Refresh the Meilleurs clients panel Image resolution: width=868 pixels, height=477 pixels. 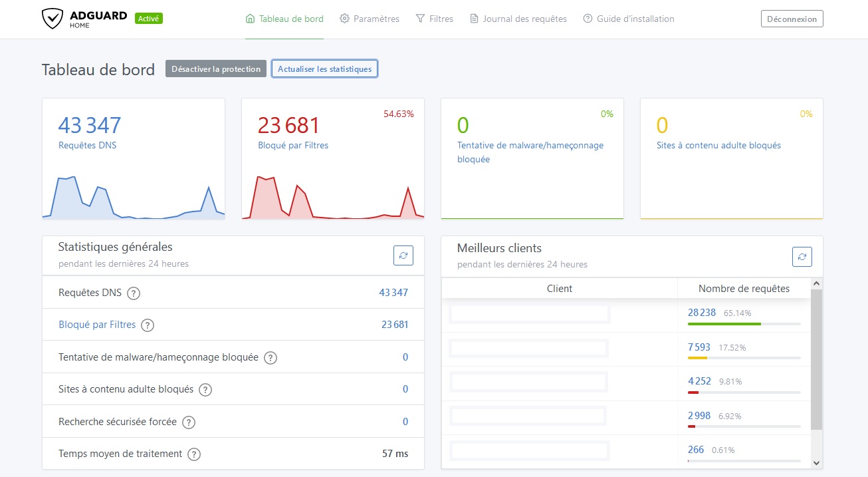coord(802,256)
